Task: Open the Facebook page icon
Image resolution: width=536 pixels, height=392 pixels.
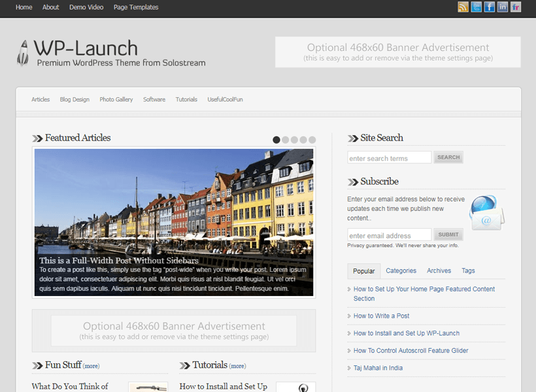Action: (x=489, y=7)
